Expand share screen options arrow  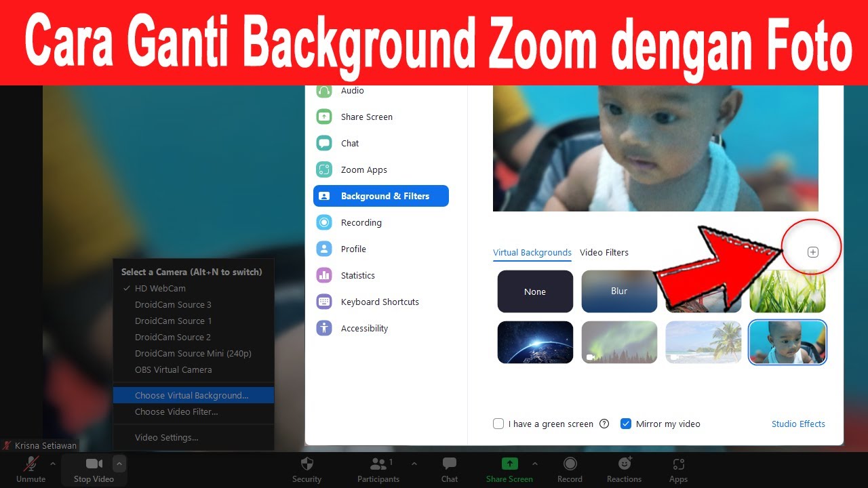[535, 464]
